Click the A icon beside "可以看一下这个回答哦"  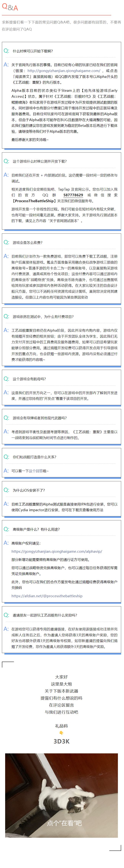[x=6, y=470]
